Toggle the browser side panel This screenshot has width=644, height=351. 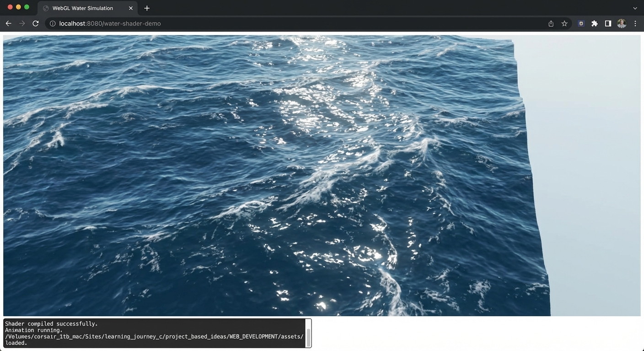coord(608,23)
